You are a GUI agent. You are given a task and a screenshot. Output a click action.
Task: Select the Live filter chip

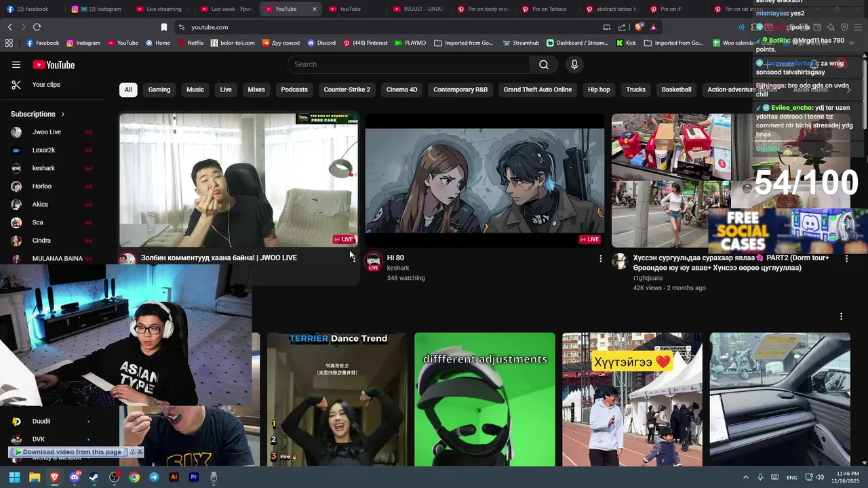click(226, 89)
